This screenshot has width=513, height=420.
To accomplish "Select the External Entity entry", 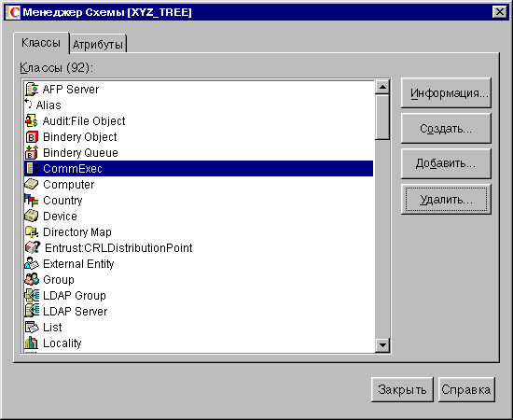I will (x=199, y=264).
